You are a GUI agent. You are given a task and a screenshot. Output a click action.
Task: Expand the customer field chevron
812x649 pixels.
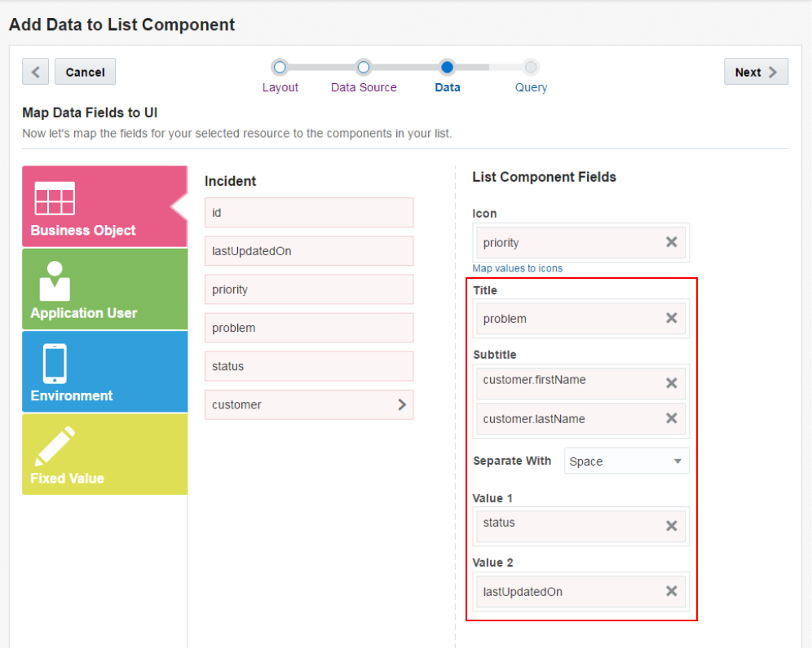pyautogui.click(x=402, y=404)
